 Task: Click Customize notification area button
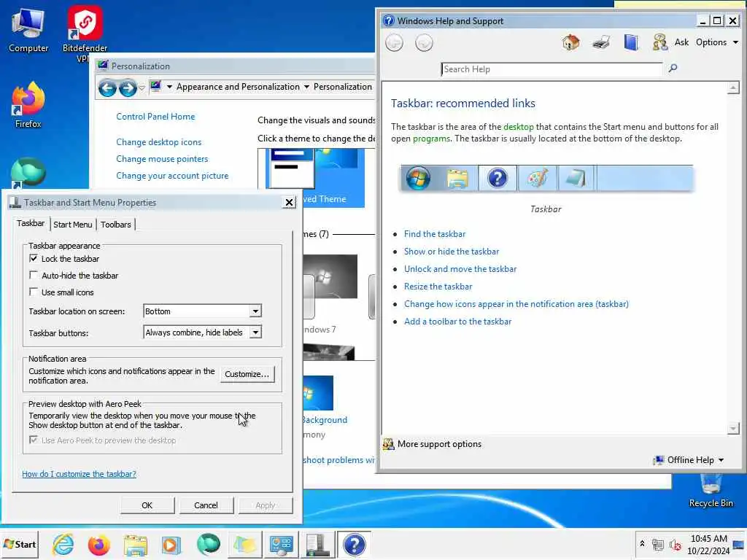(247, 374)
